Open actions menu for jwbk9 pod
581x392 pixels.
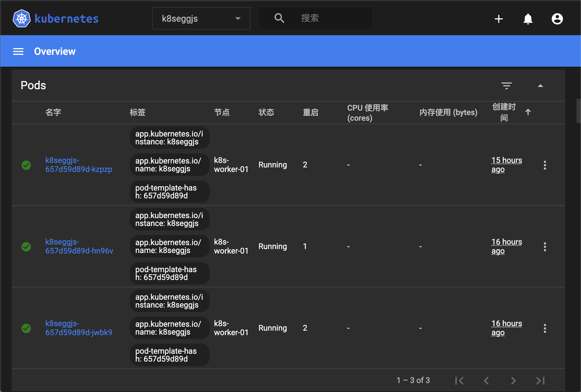[545, 328]
